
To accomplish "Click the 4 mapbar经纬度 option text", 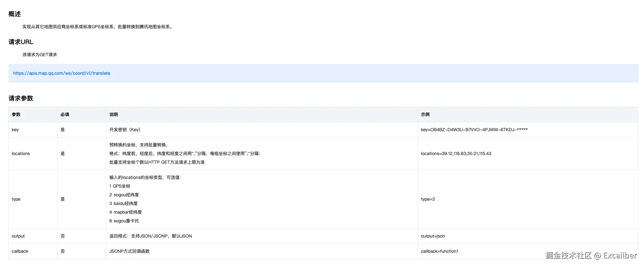I will (126, 212).
